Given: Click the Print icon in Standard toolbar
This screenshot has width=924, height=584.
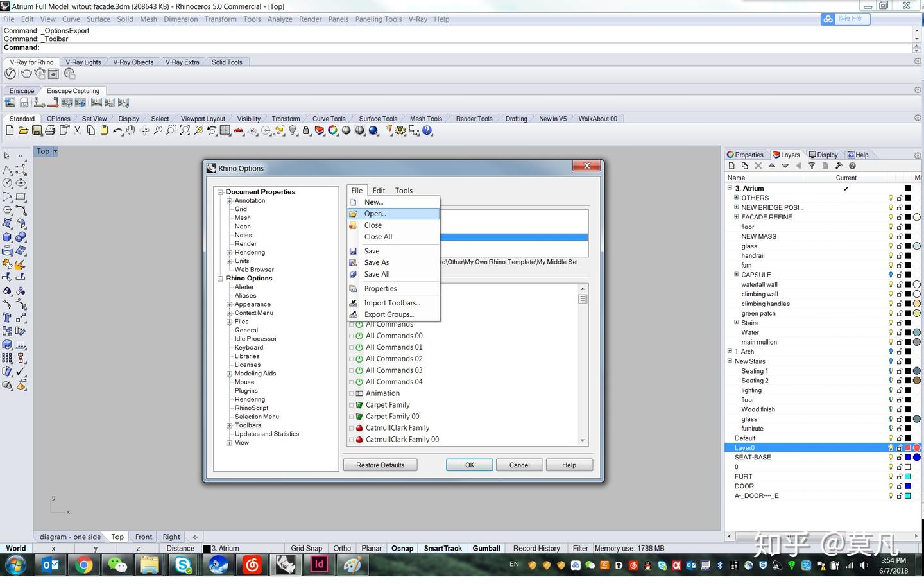Looking at the screenshot, I should tap(50, 130).
